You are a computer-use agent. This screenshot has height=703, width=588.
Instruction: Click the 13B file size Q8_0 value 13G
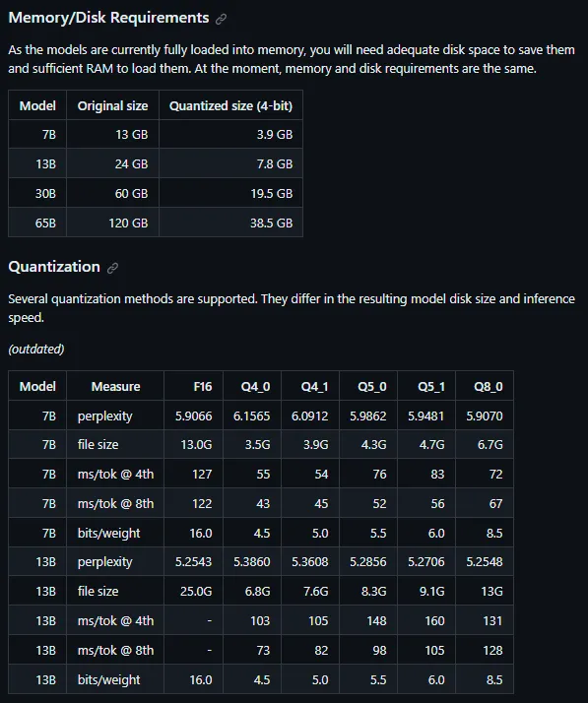(491, 592)
